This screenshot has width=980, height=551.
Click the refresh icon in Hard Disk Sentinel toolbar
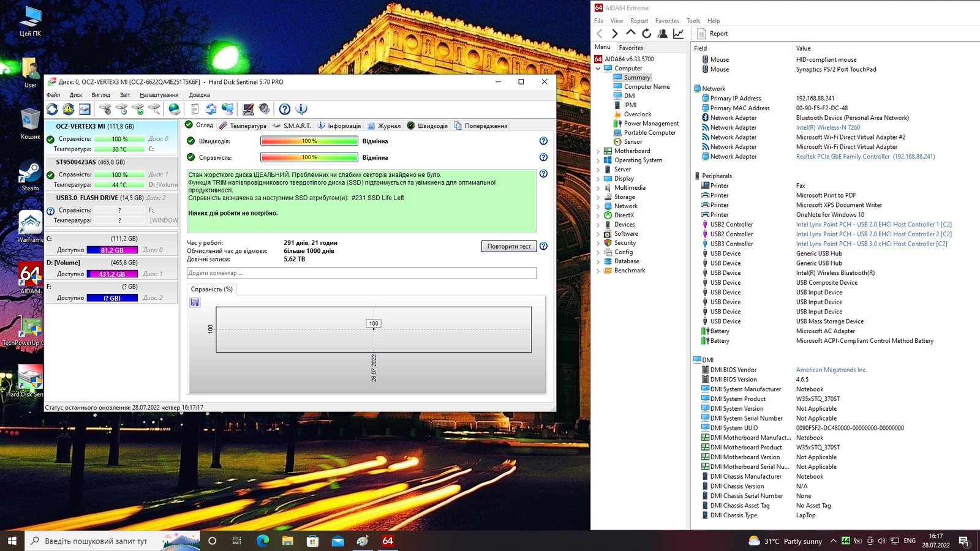(52, 109)
